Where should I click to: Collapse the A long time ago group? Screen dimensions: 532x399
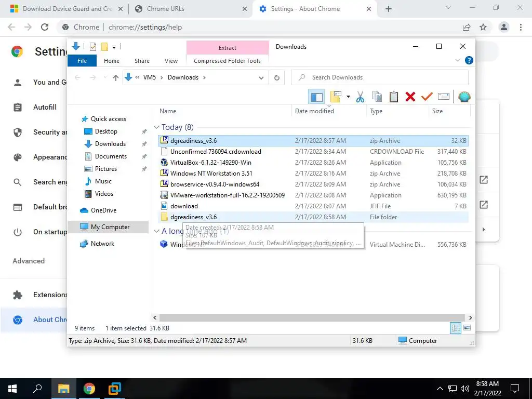tap(156, 231)
